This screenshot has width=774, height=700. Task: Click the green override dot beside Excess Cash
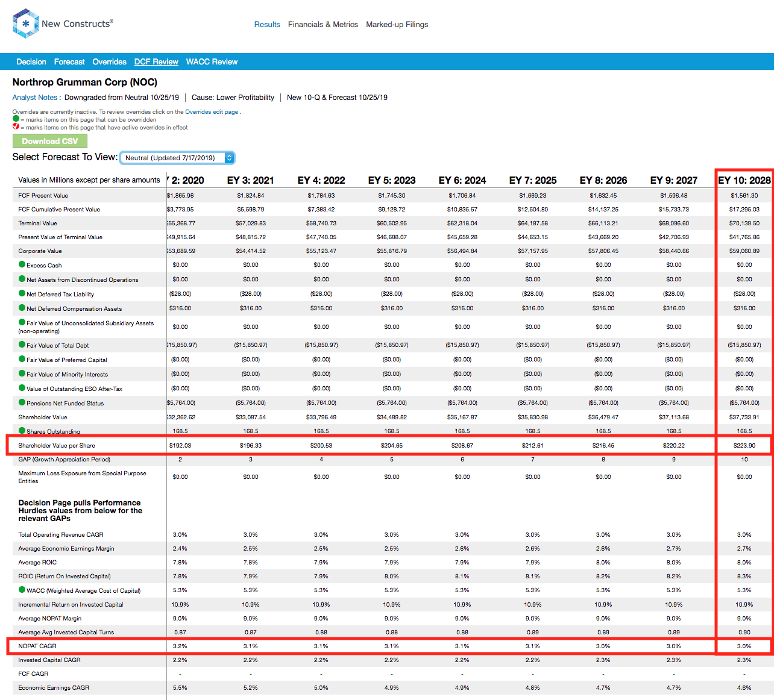pos(22,264)
